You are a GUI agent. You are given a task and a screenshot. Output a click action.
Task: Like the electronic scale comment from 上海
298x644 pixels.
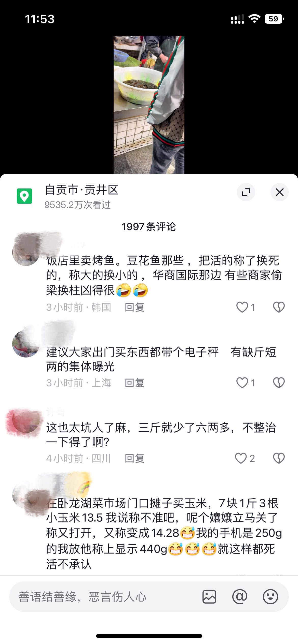pos(242,383)
